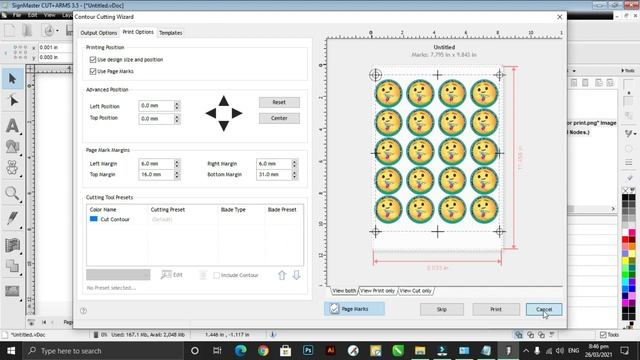Open Google Chrome from taskbar
The height and width of the screenshot is (360, 640).
[263, 351]
